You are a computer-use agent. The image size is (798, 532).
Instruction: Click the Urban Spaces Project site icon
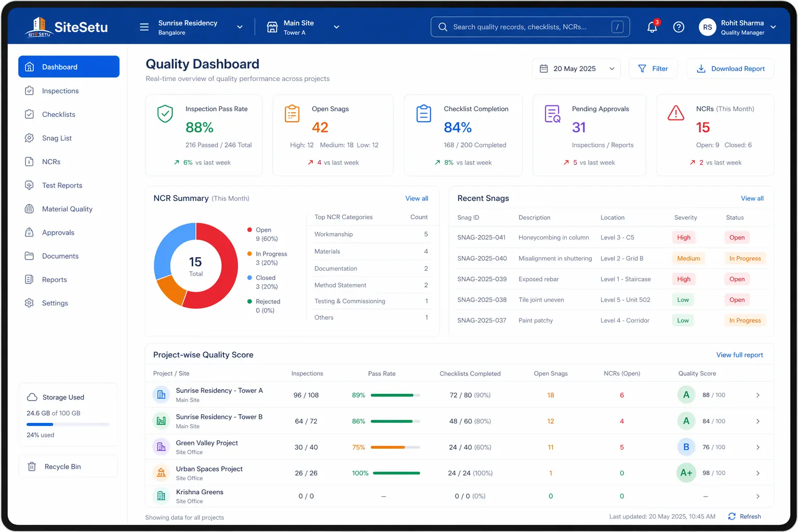click(x=161, y=473)
